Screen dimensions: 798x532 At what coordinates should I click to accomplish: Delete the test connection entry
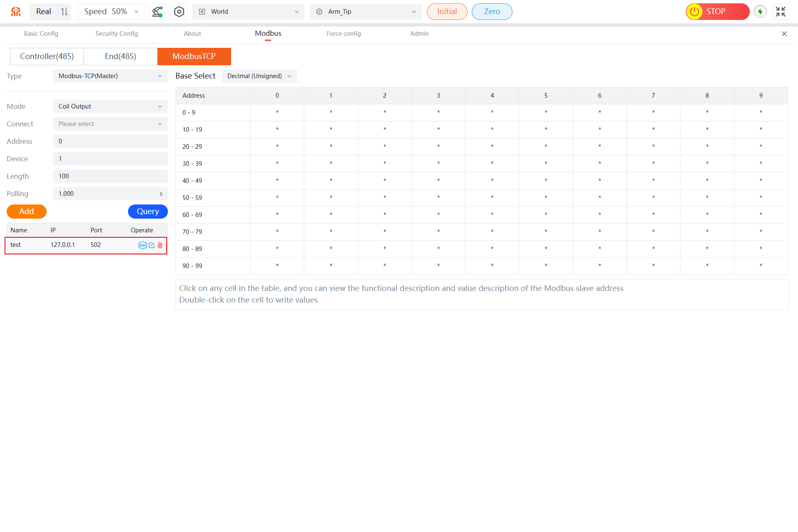(160, 245)
